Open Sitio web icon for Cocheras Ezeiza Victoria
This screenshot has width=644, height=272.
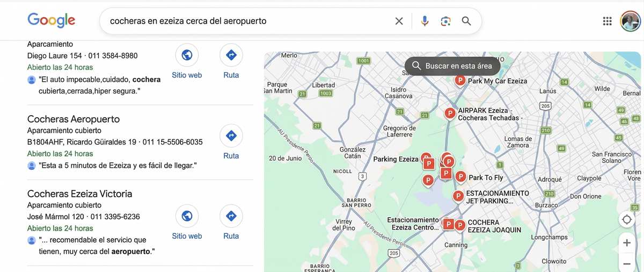(187, 216)
